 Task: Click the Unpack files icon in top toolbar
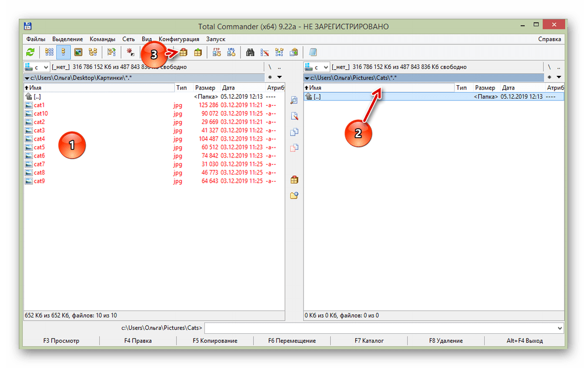coord(198,52)
